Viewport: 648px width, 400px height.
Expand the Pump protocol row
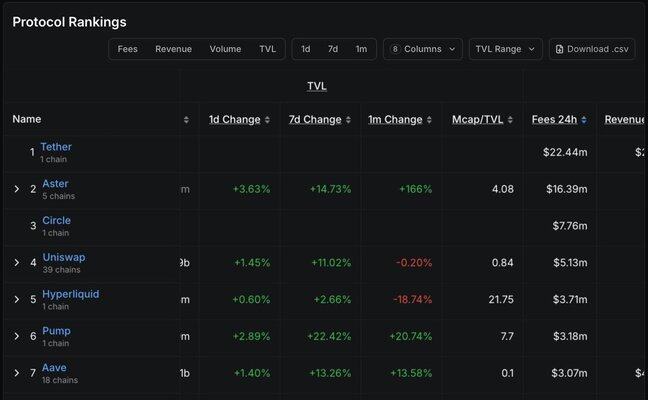pyautogui.click(x=16, y=336)
